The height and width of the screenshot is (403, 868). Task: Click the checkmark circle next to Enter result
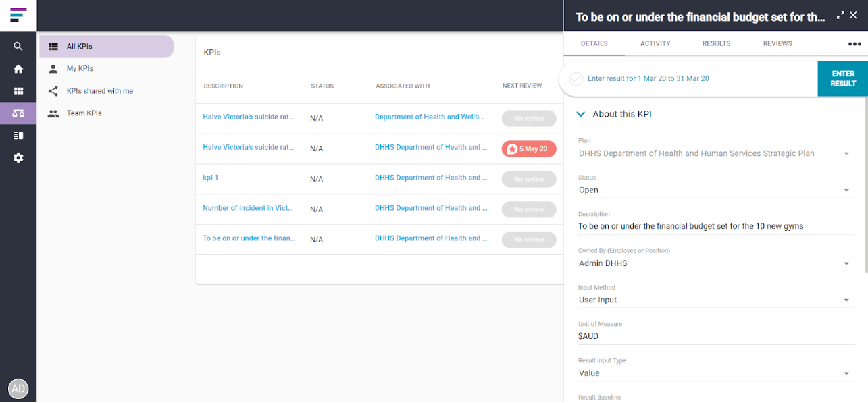(x=576, y=79)
